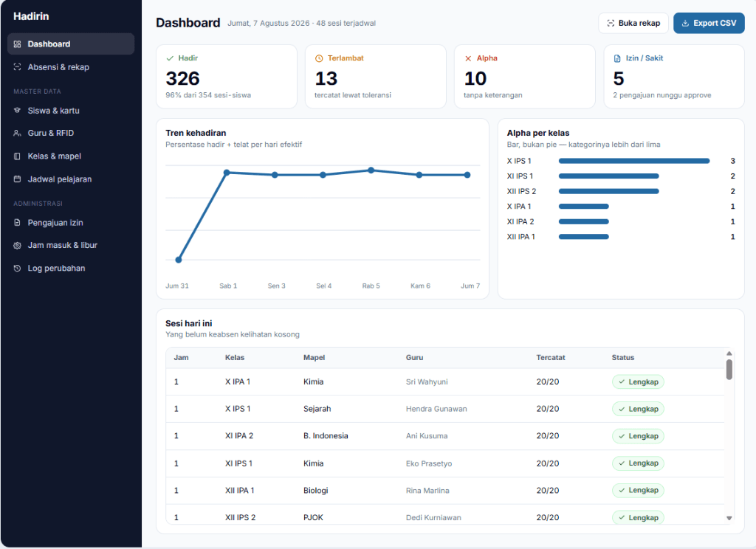Click the Hadir checkmark icon

click(x=170, y=58)
